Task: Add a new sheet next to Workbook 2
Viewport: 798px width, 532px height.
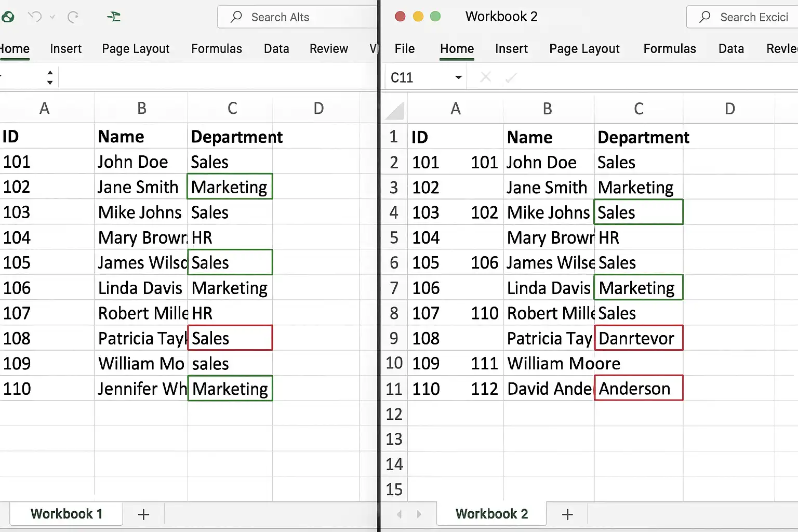Action: 567,514
